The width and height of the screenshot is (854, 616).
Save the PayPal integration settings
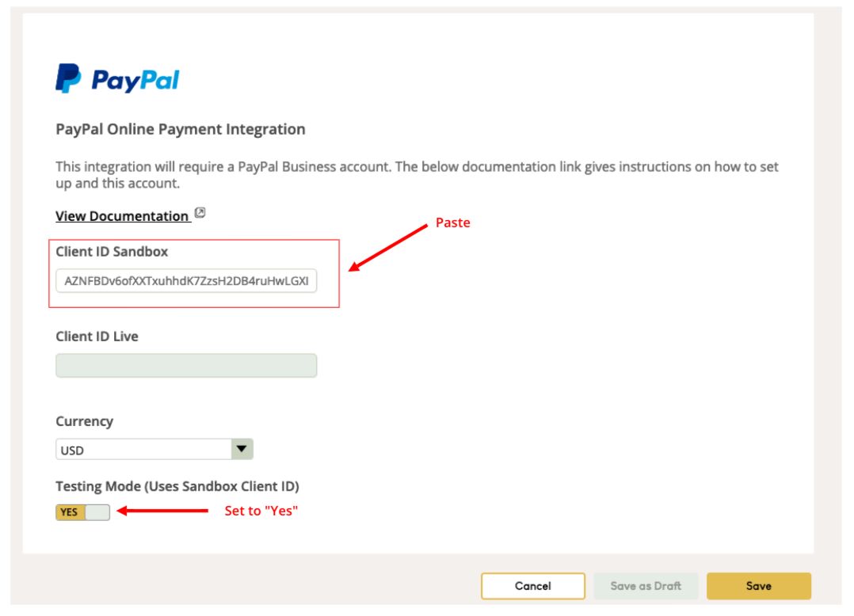coord(758,586)
